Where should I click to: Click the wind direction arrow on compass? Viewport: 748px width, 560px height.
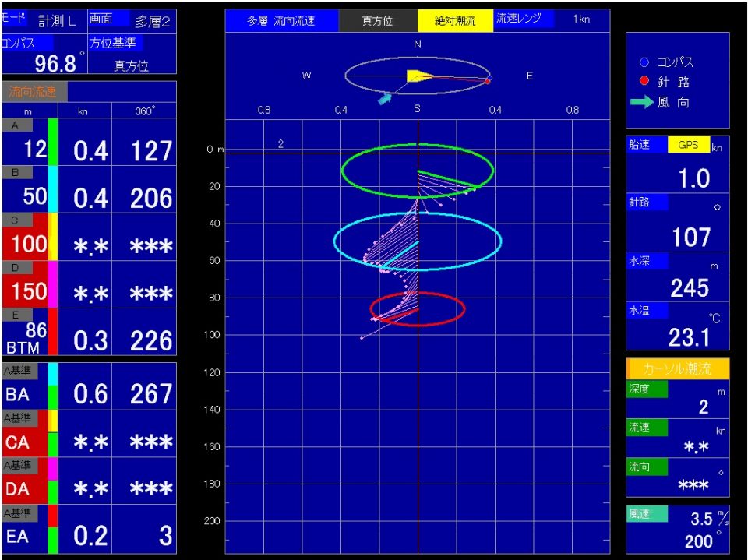384,99
